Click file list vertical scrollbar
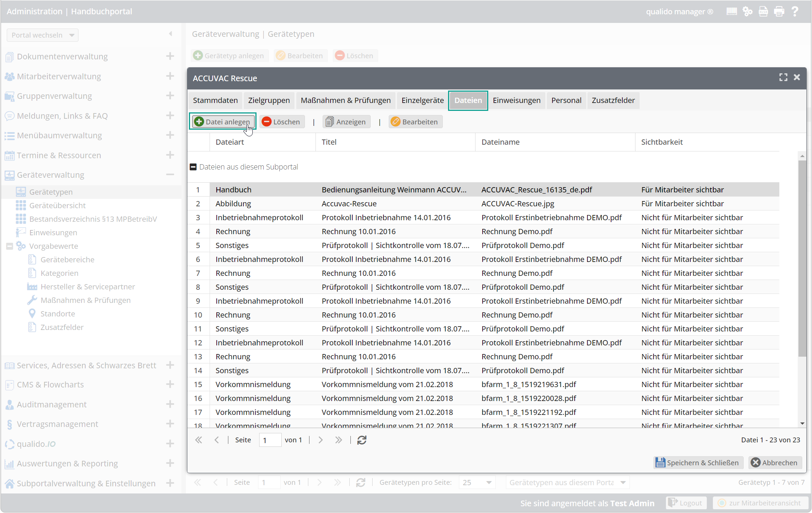 point(802,259)
